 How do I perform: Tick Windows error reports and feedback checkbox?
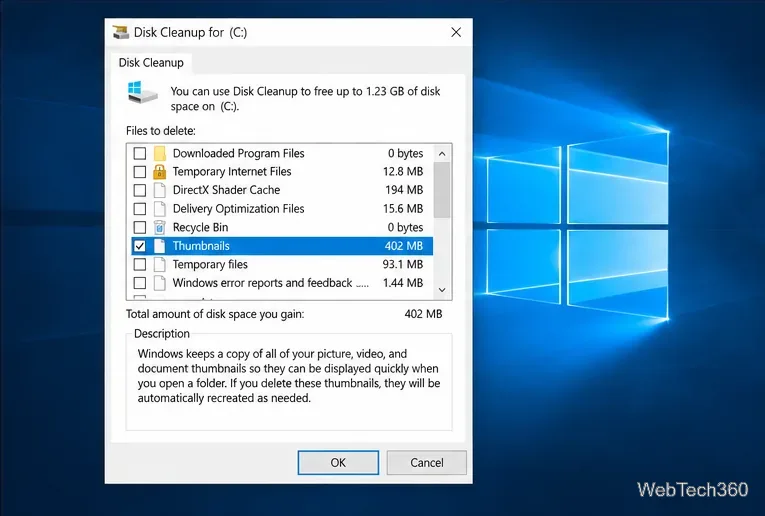140,283
